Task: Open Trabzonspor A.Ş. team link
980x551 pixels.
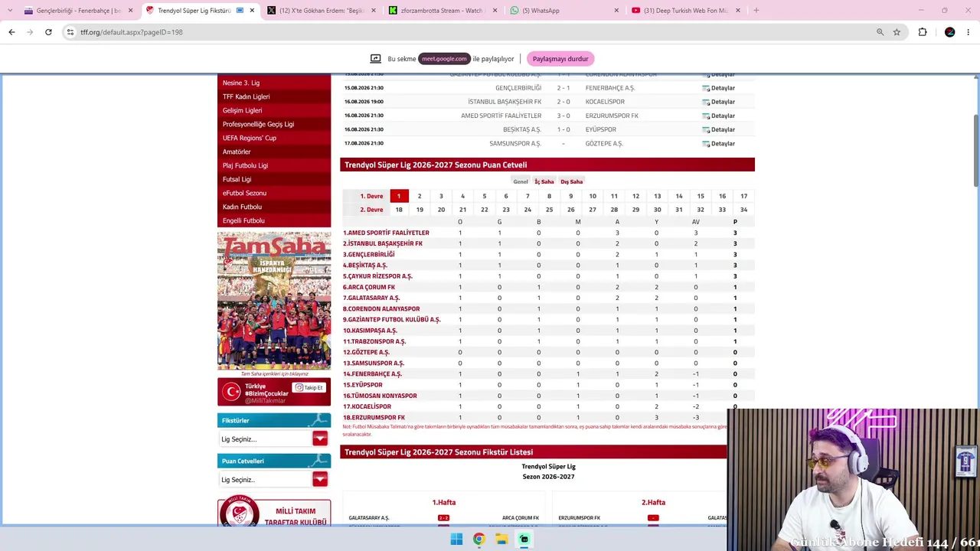Action: (374, 341)
